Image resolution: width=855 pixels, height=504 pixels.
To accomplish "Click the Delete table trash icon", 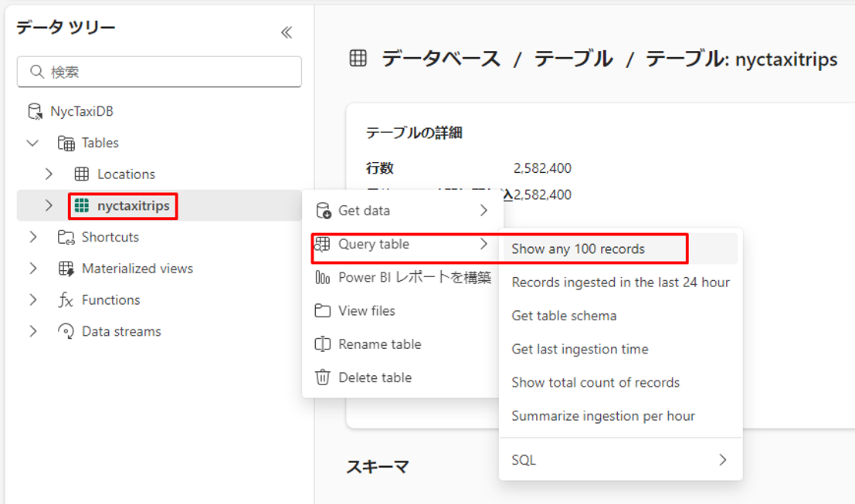I will [x=323, y=377].
